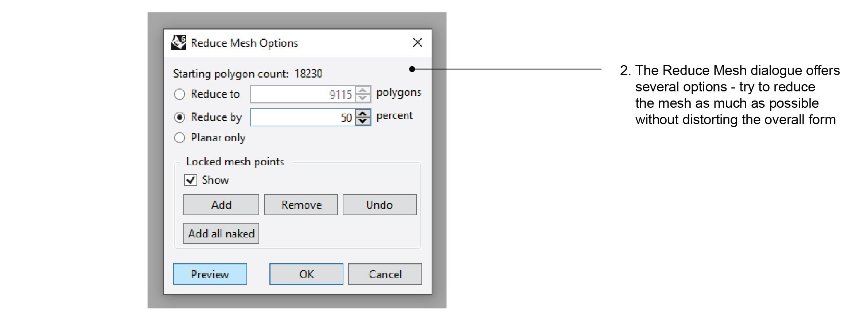
Task: Cancel the Reduce Mesh dialog
Action: click(x=385, y=274)
